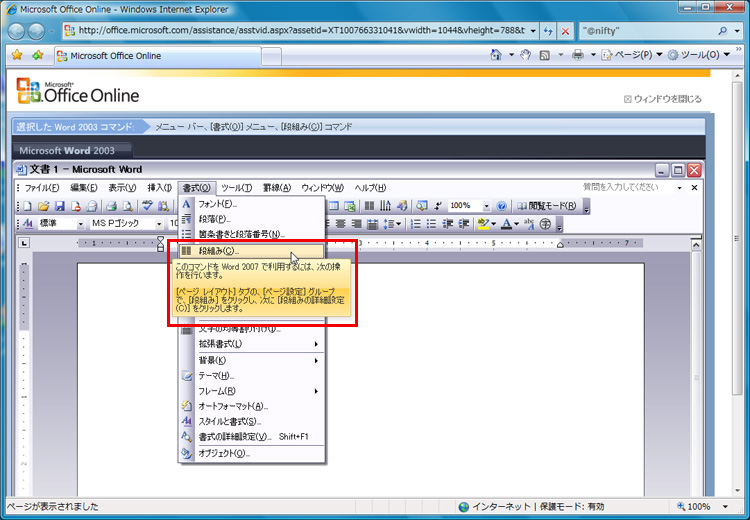Click the Refresh arrows icon next to address bar
Screen dimensions: 750x520
point(548,31)
